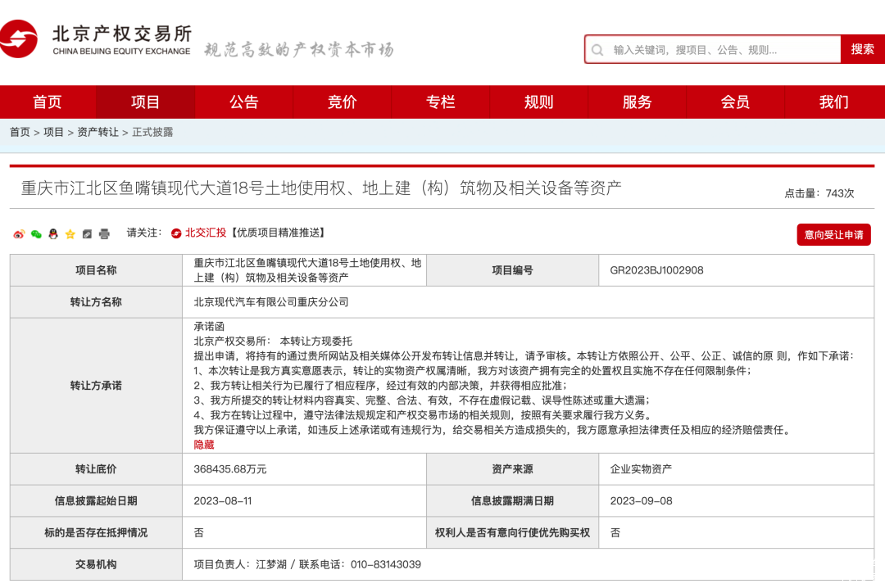
Task: Open the 首页 navigation tab
Action: tap(48, 102)
